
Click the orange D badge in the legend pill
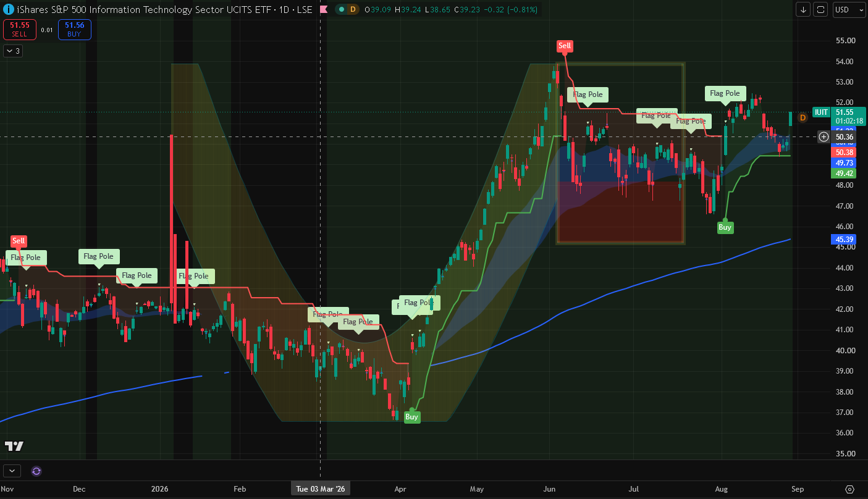tap(353, 10)
